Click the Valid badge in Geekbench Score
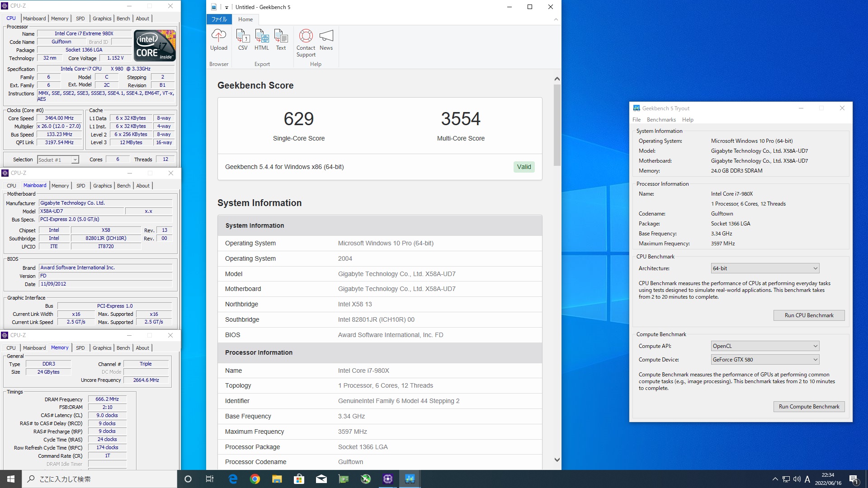The image size is (868, 488). pos(524,167)
